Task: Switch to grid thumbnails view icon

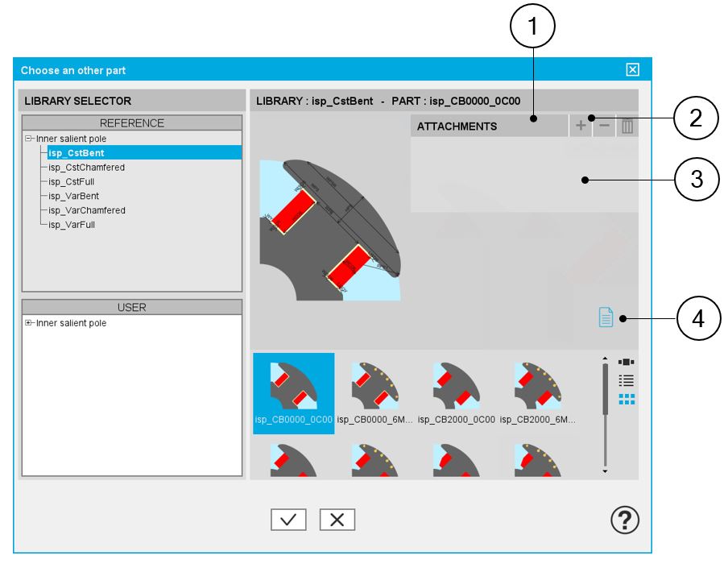Action: (x=627, y=400)
